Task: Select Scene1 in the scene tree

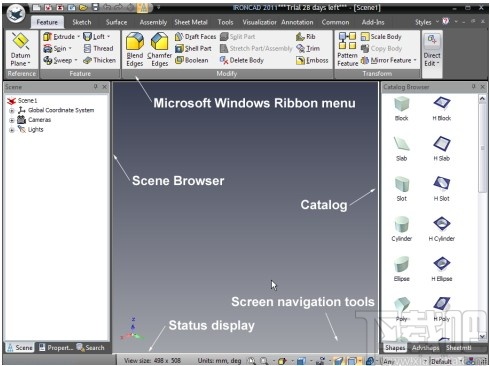Action: [22, 101]
